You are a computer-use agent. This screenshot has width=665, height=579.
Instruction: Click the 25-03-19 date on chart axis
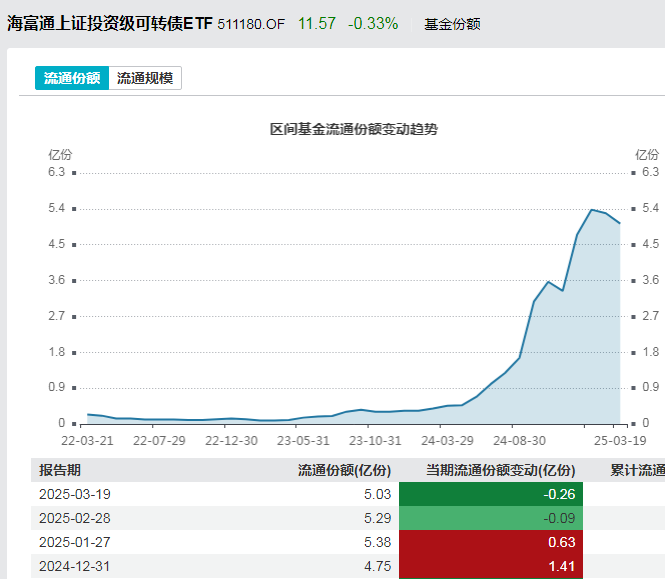pos(619,439)
